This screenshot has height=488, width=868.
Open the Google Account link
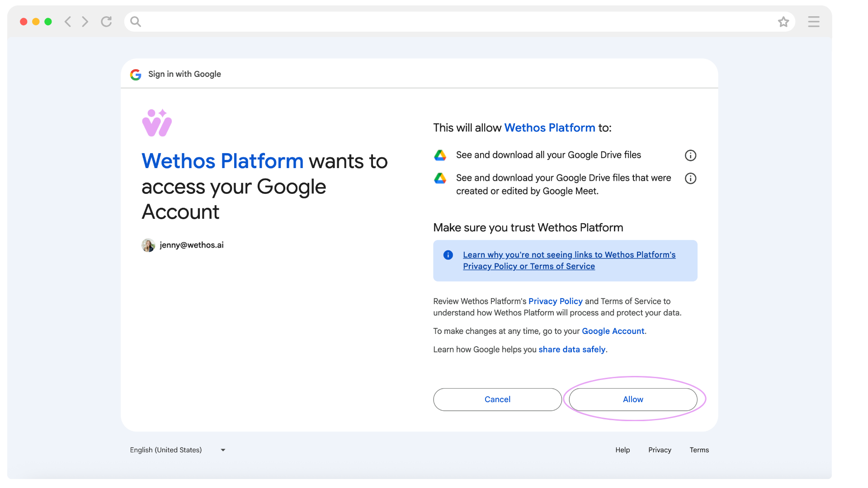pos(613,331)
